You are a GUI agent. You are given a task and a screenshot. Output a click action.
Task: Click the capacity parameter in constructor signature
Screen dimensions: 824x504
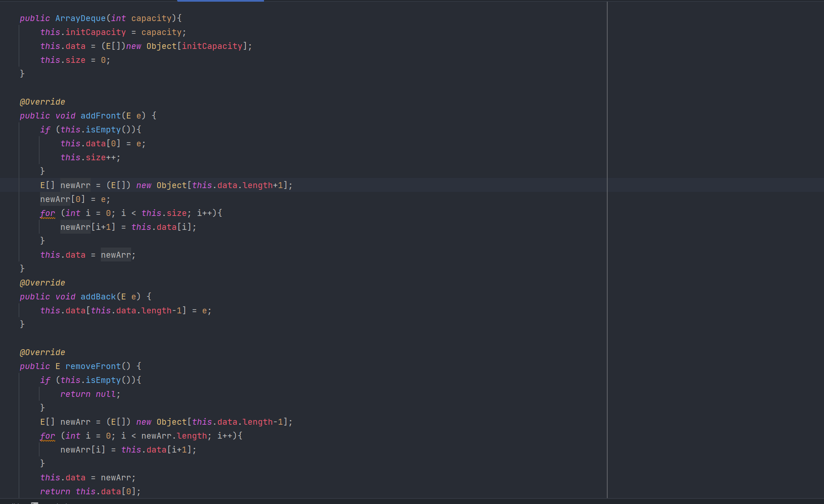[151, 18]
